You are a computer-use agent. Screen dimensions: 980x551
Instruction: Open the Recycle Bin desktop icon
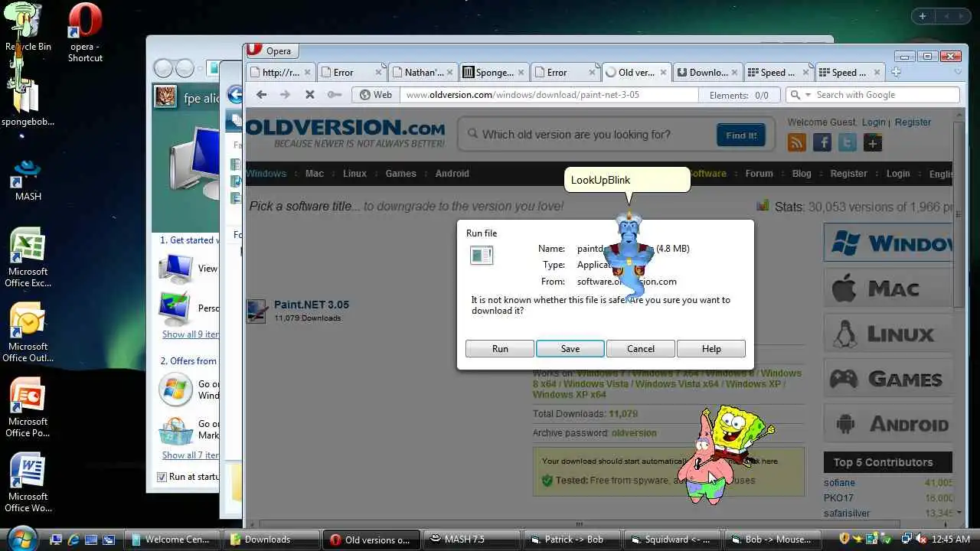click(28, 27)
